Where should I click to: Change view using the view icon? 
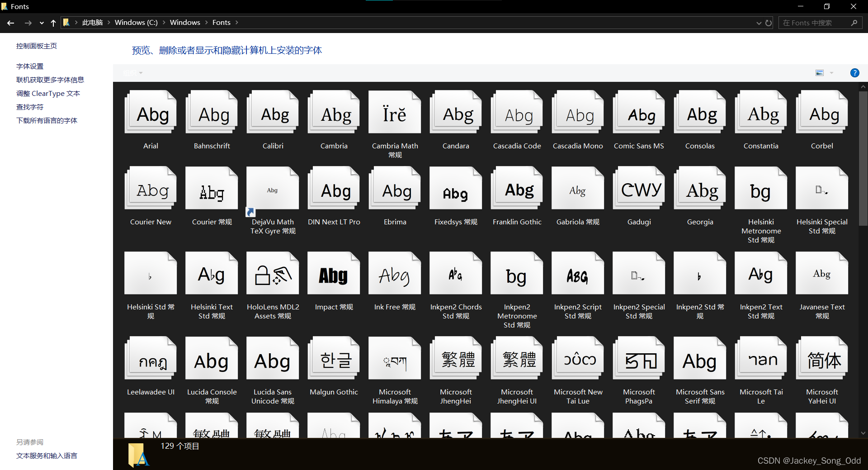point(819,73)
